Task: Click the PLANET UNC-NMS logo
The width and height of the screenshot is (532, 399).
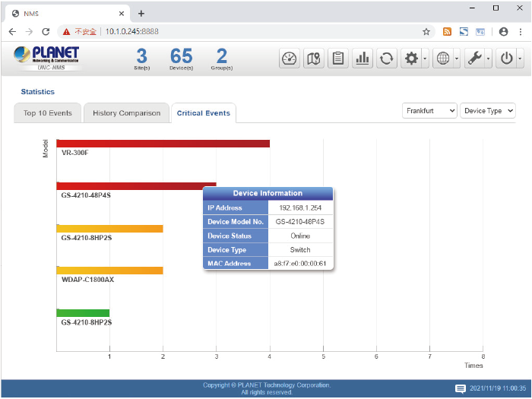Action: (x=46, y=58)
